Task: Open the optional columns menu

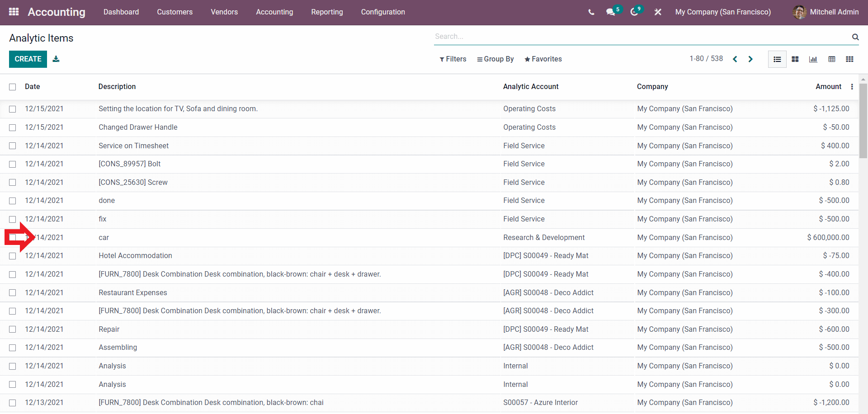Action: click(852, 87)
